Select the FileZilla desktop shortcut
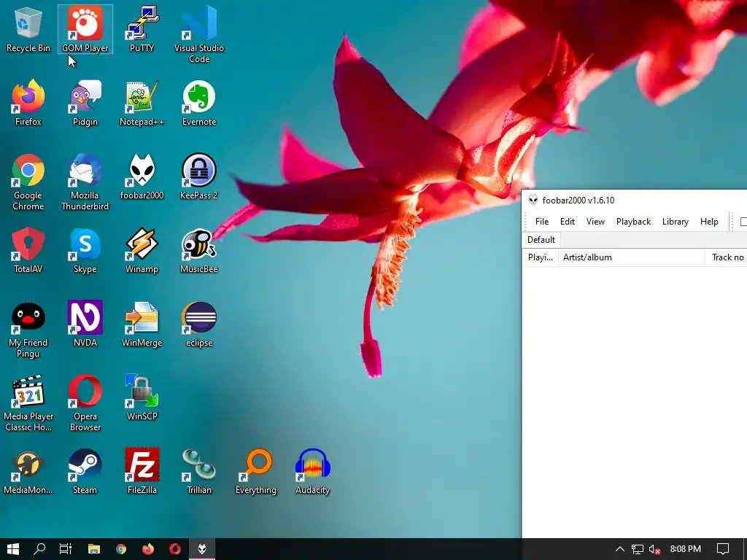Screen dimensions: 747x560 (x=142, y=472)
